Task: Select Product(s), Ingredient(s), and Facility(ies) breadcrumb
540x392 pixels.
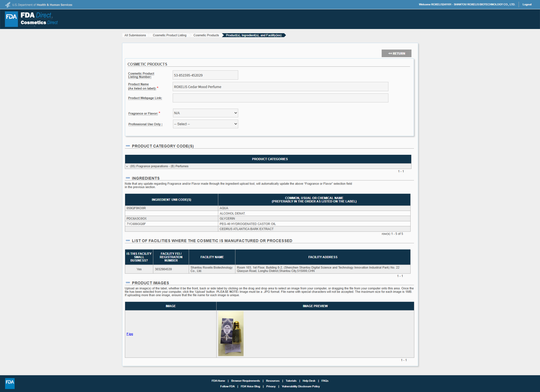Action: [x=254, y=35]
